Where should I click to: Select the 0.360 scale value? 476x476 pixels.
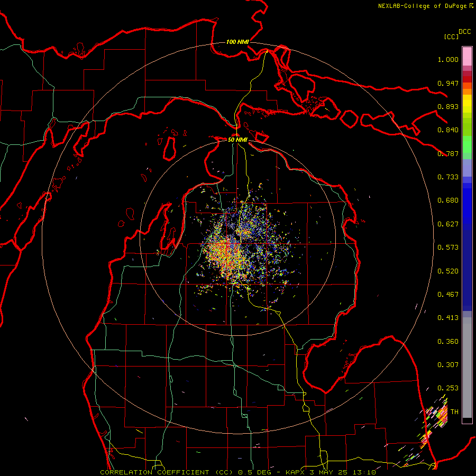[448, 342]
